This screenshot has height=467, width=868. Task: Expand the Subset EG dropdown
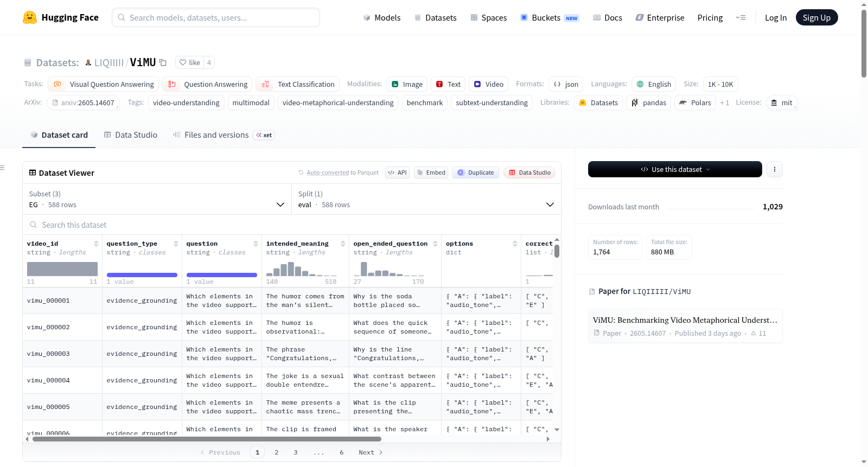157,199
